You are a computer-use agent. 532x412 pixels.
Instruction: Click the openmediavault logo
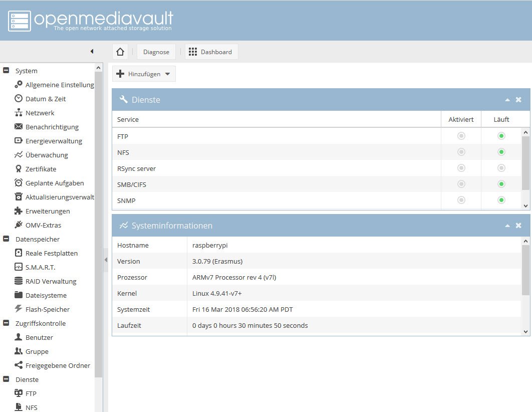pyautogui.click(x=91, y=21)
